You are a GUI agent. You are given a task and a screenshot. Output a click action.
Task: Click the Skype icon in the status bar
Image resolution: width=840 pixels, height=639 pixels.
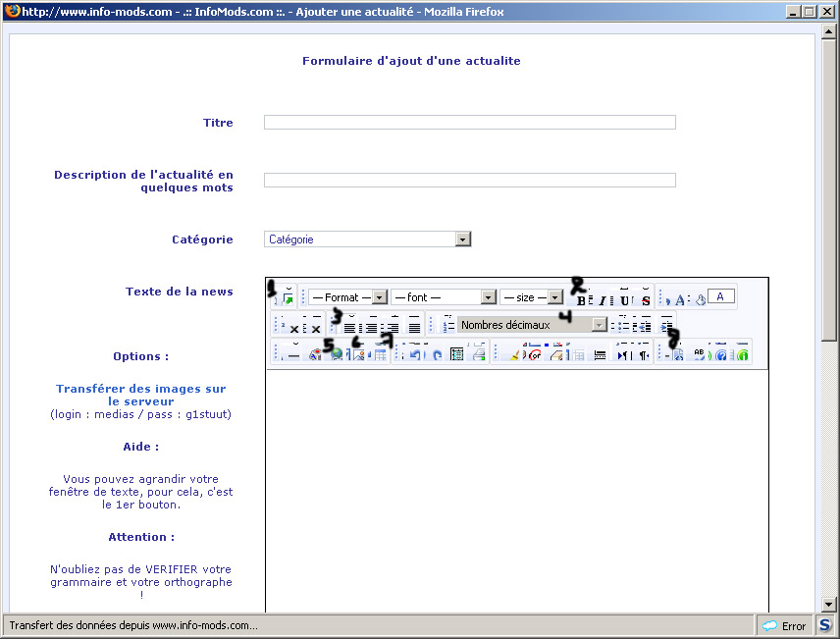click(825, 625)
